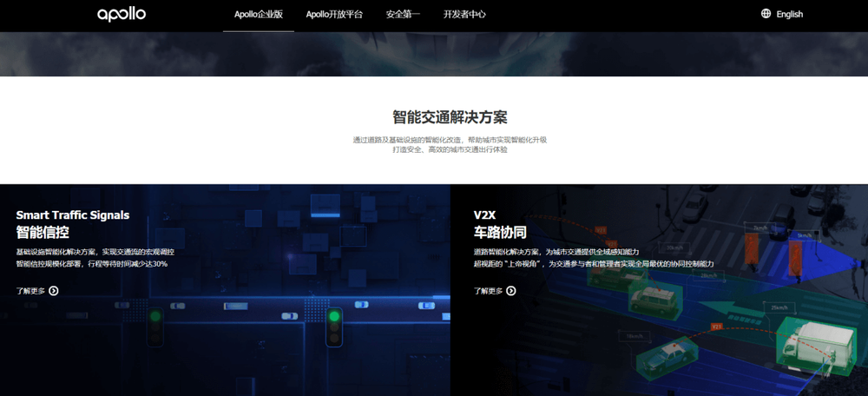868x396 pixels.
Task: Click the circled arrow under 智能信控
Action: pyautogui.click(x=54, y=291)
